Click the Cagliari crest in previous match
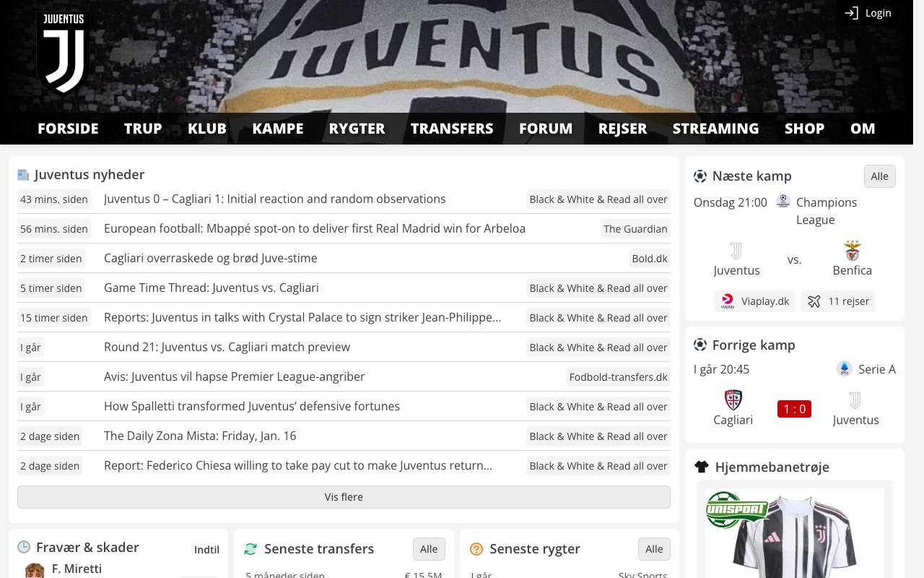This screenshot has height=578, width=924. [733, 400]
